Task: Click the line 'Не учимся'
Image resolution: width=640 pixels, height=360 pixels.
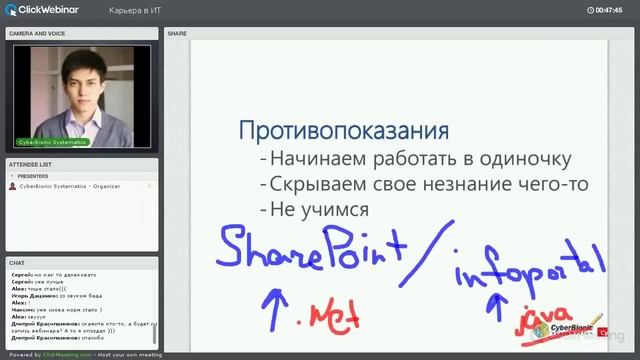Action: (319, 209)
